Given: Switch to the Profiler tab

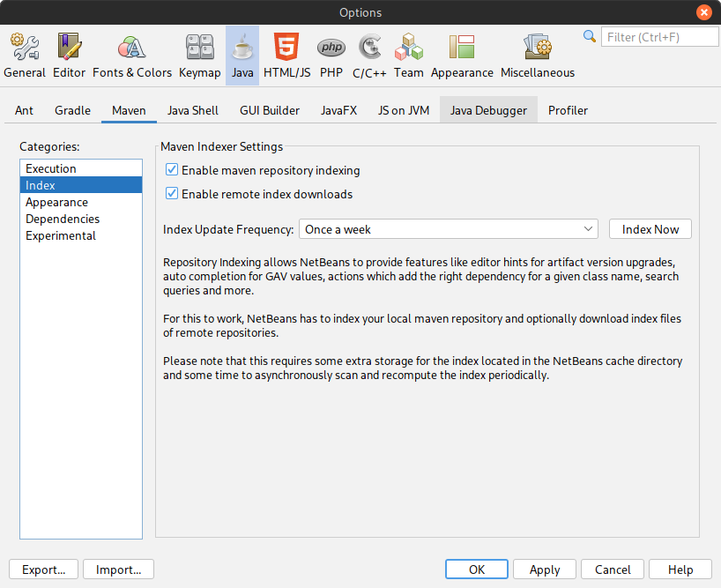Looking at the screenshot, I should tap(568, 110).
